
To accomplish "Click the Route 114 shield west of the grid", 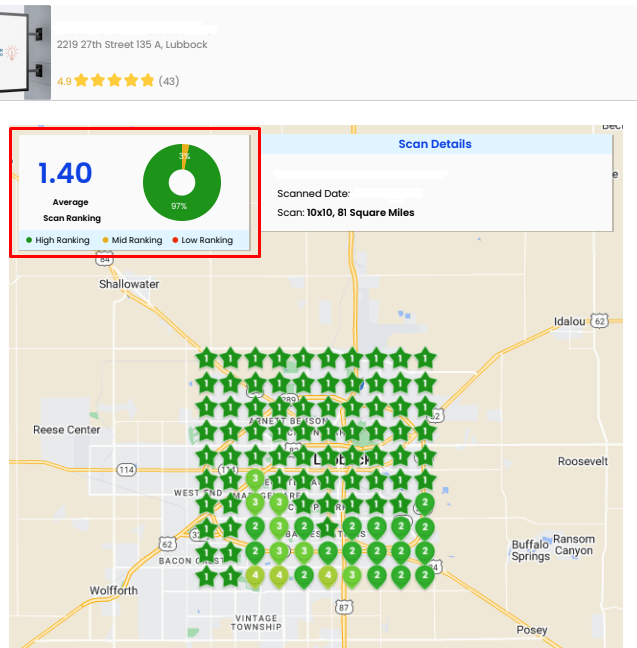I will 126,470.
